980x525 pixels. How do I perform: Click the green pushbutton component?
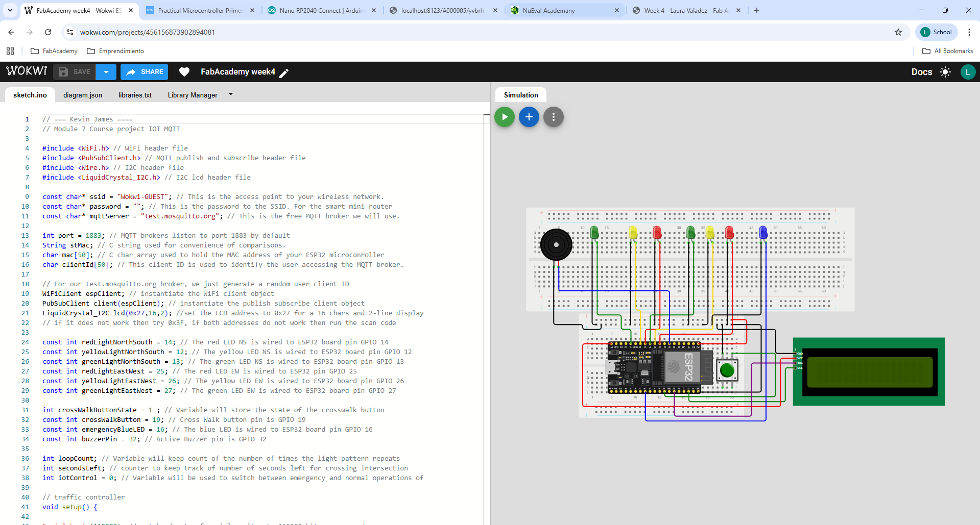(x=727, y=370)
